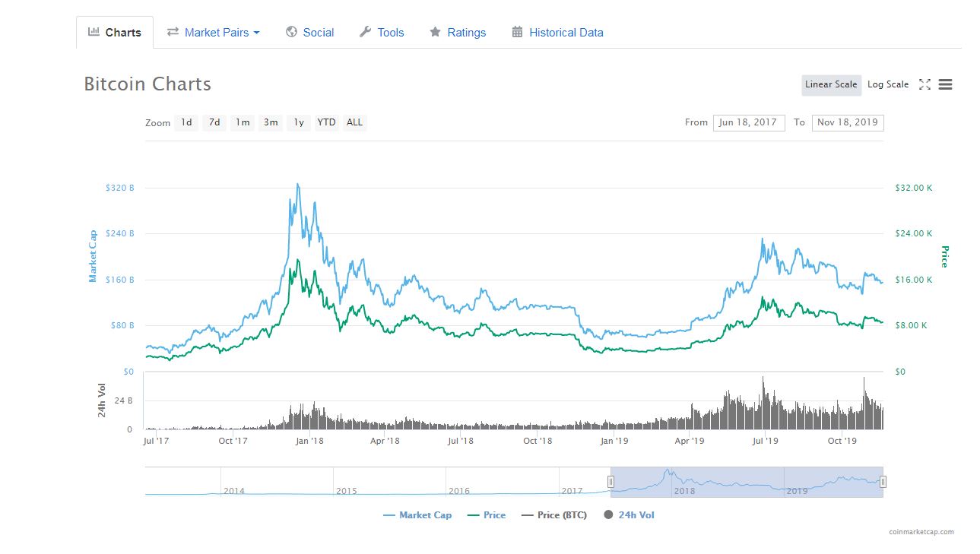Screen dimensions: 980x554
Task: Toggle Price (BTC) series in legend
Action: click(554, 515)
